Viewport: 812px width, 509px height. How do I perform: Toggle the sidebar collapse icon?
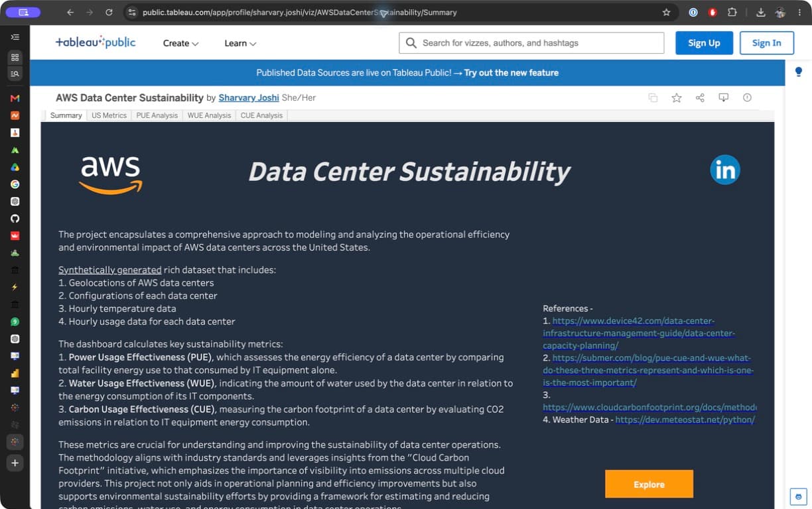tap(15, 37)
